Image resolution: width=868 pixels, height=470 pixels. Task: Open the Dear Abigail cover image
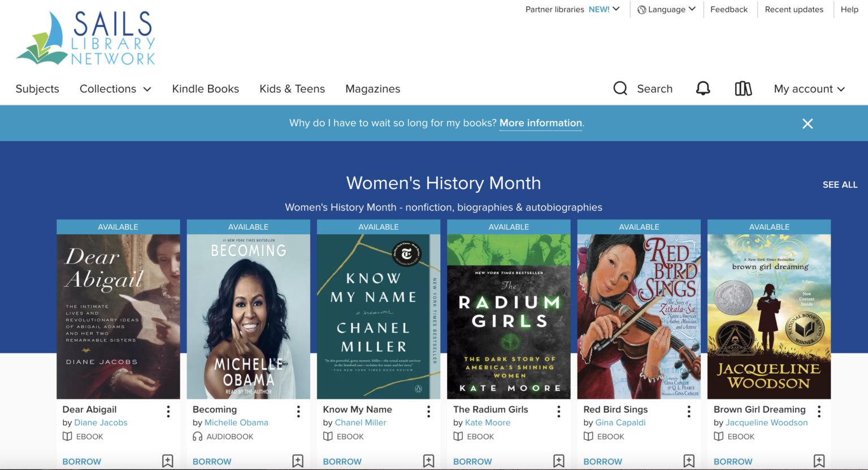(118, 317)
